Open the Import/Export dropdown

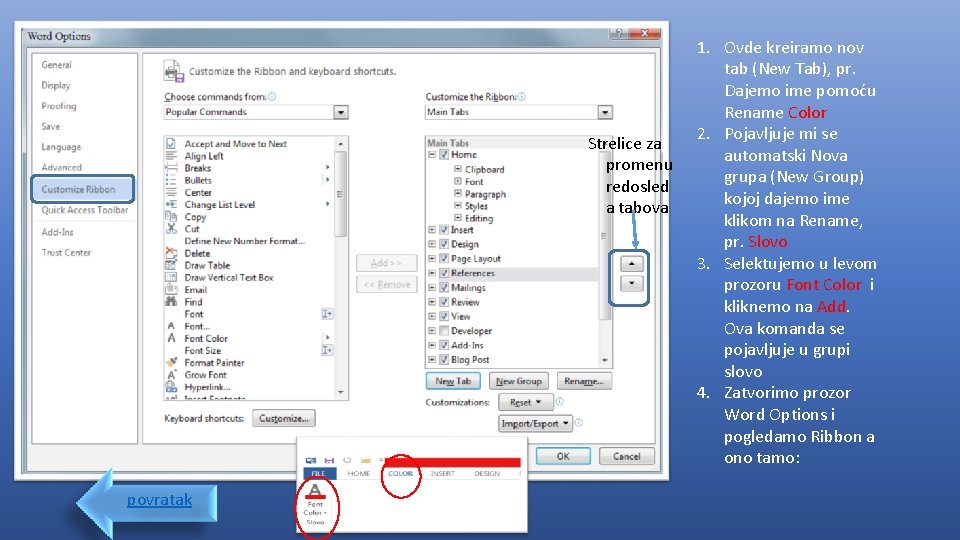coord(535,423)
